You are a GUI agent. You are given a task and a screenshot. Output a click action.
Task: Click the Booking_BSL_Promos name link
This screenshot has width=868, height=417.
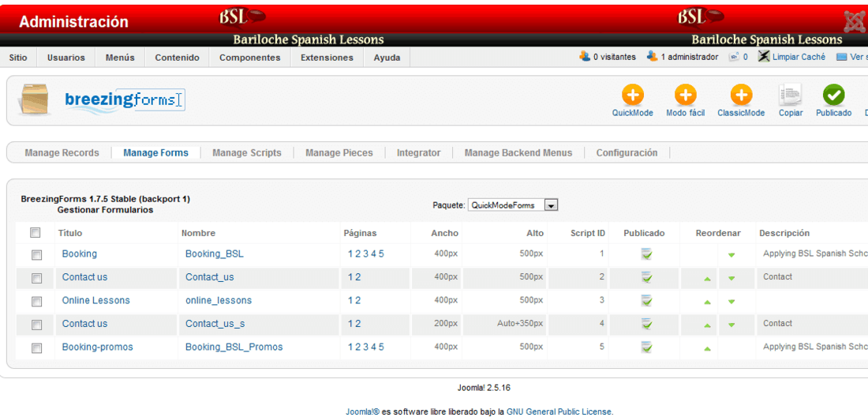(x=234, y=347)
